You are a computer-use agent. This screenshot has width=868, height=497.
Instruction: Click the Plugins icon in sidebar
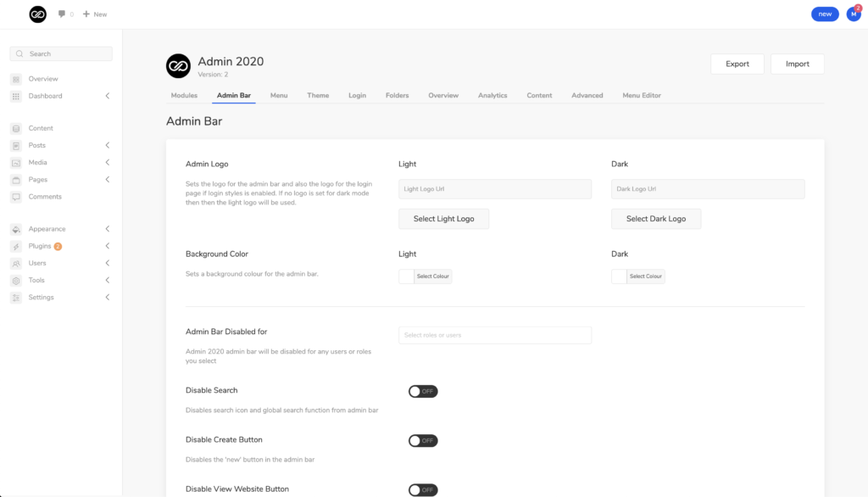(x=16, y=246)
